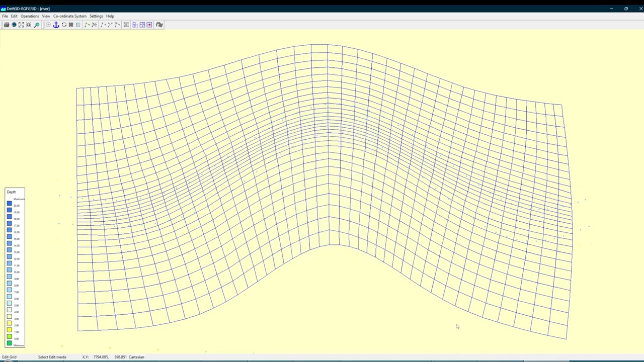The image size is (644, 362).
Task: Click the Select Edit mode status text
Action: tap(52, 357)
